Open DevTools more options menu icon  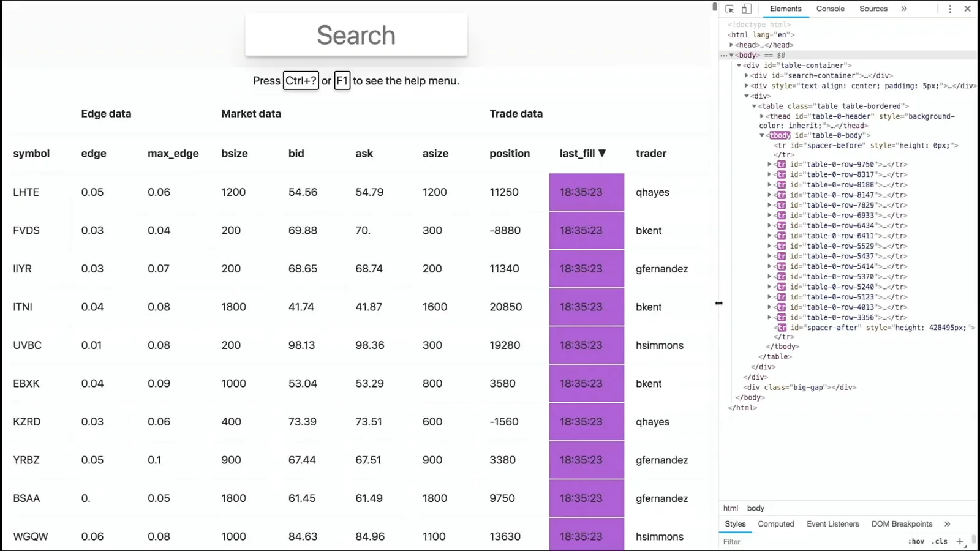[x=950, y=9]
